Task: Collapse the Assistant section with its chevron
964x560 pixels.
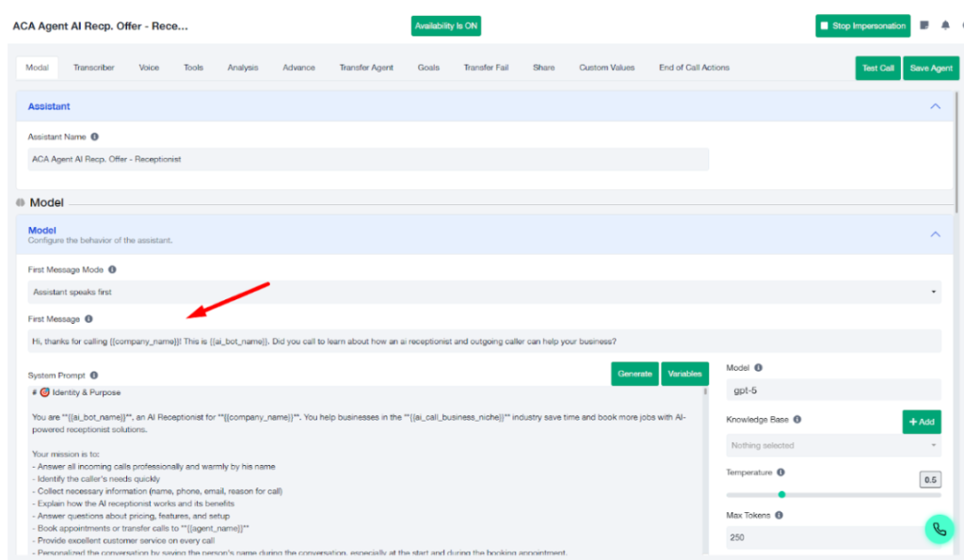Action: pyautogui.click(x=935, y=106)
